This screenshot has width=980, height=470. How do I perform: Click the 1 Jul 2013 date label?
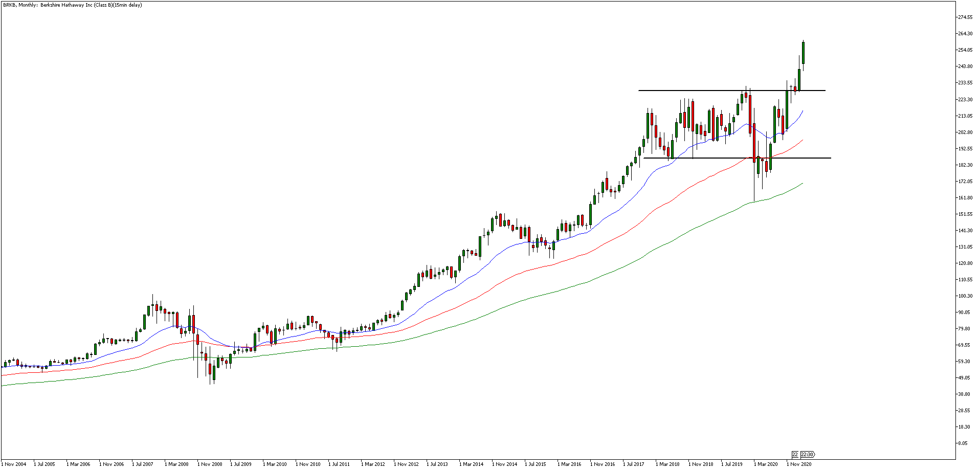click(x=439, y=464)
